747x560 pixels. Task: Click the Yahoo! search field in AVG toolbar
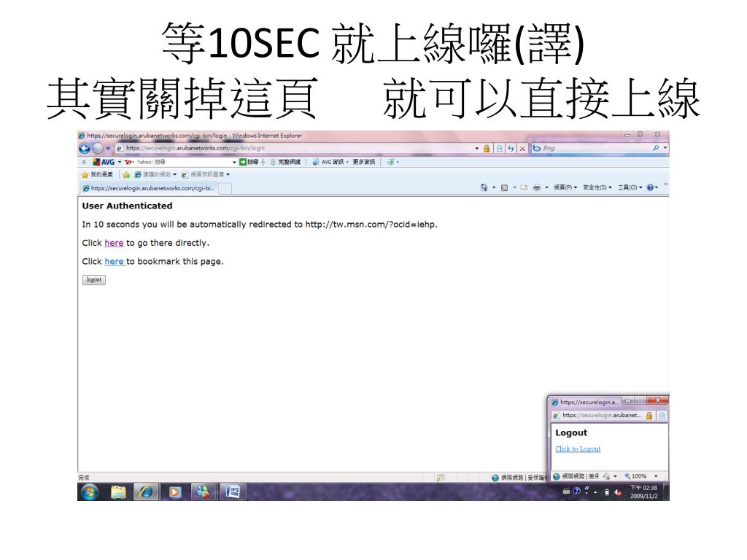pos(183,162)
